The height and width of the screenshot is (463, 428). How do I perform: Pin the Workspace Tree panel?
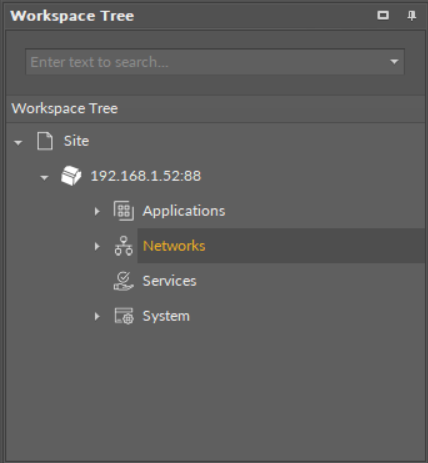pos(412,16)
